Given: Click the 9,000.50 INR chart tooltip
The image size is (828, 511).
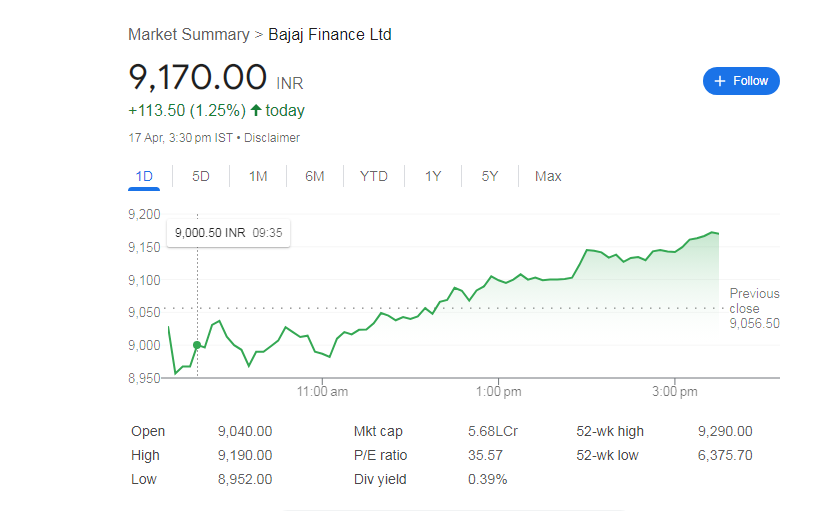Looking at the screenshot, I should click(x=228, y=233).
